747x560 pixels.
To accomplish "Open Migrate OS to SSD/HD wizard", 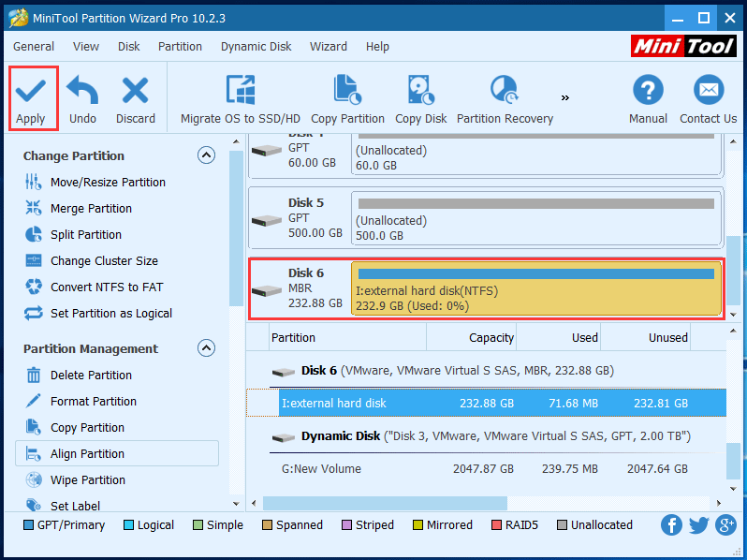I will pyautogui.click(x=241, y=91).
